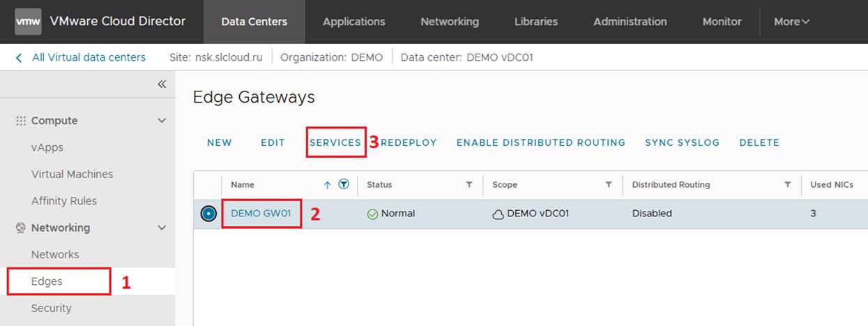Open the More dropdown menu
Image resolution: width=868 pixels, height=326 pixels.
791,22
